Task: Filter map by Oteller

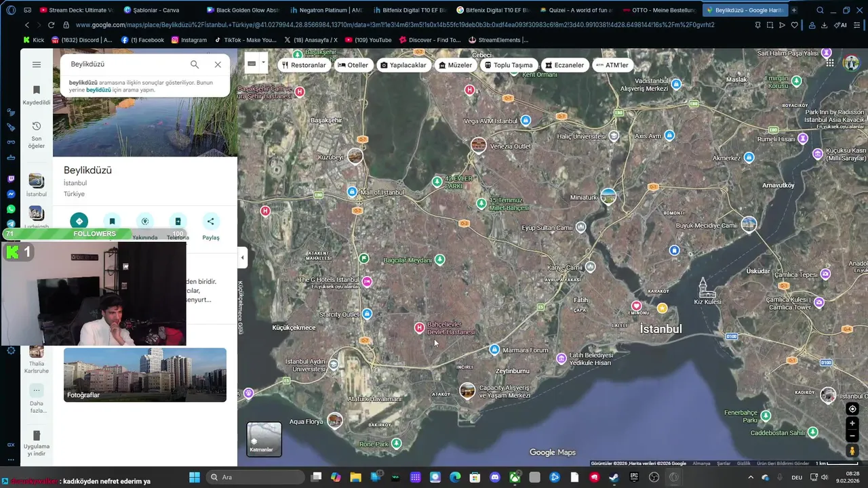Action: tap(353, 65)
